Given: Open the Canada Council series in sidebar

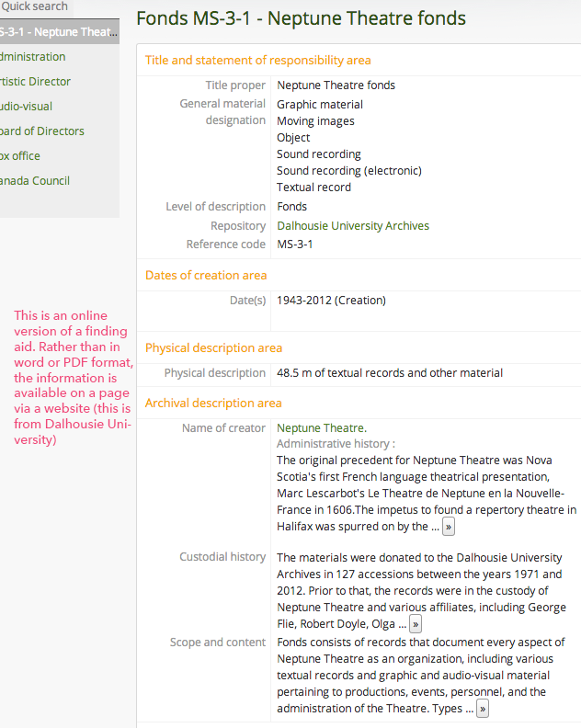Looking at the screenshot, I should click(x=35, y=181).
